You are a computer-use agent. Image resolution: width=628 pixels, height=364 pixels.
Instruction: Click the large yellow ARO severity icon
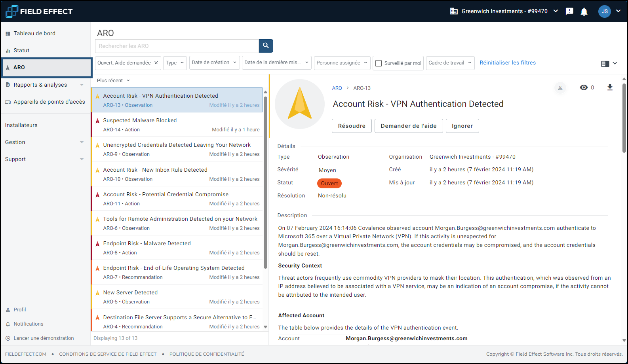[x=300, y=104]
